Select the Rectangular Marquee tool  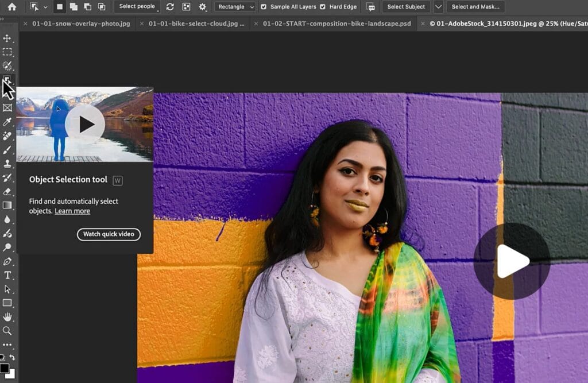point(7,52)
